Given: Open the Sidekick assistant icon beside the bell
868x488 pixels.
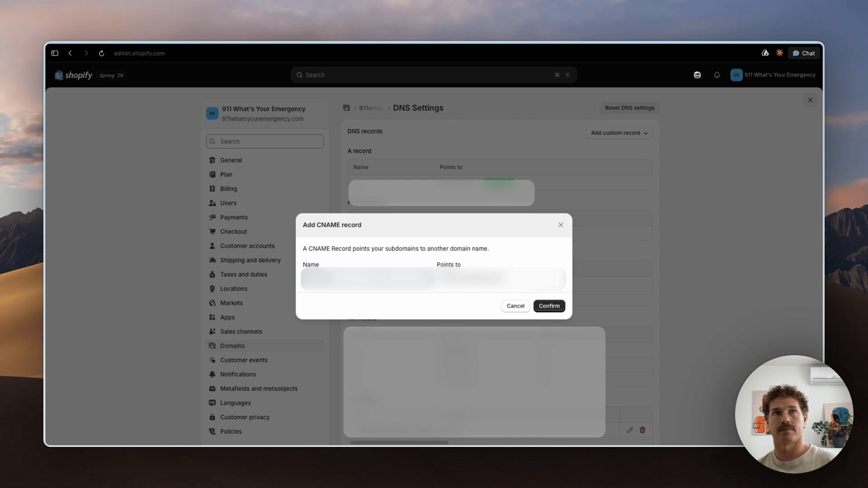Looking at the screenshot, I should (697, 75).
